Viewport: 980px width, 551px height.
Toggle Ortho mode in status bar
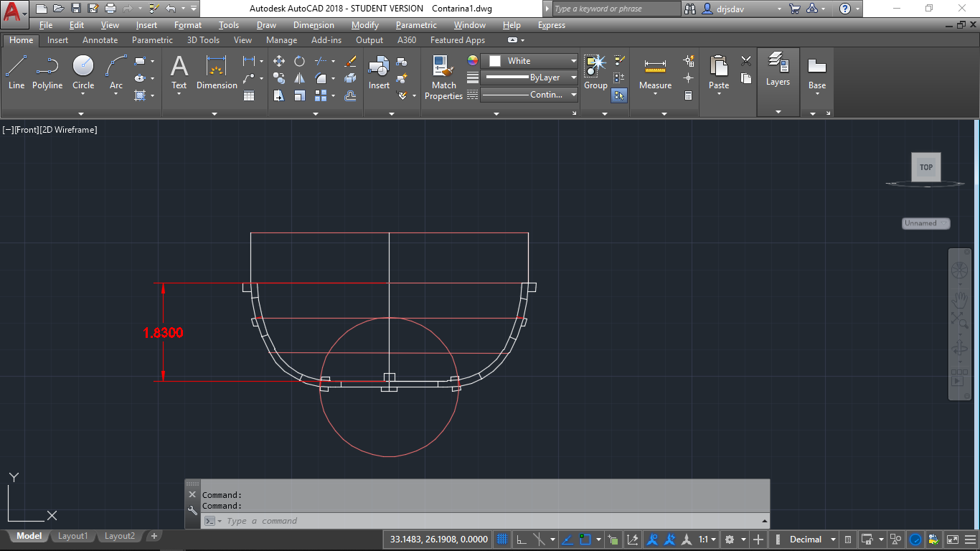pyautogui.click(x=522, y=540)
